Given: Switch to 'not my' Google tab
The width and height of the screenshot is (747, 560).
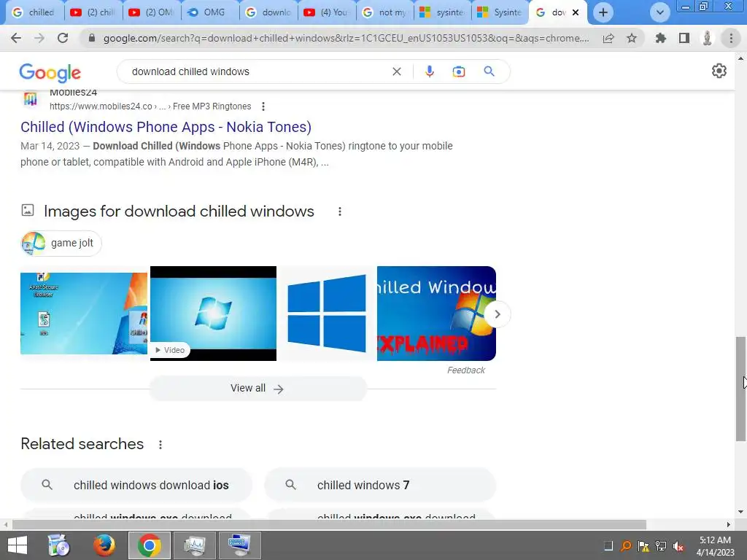Looking at the screenshot, I should tap(385, 12).
